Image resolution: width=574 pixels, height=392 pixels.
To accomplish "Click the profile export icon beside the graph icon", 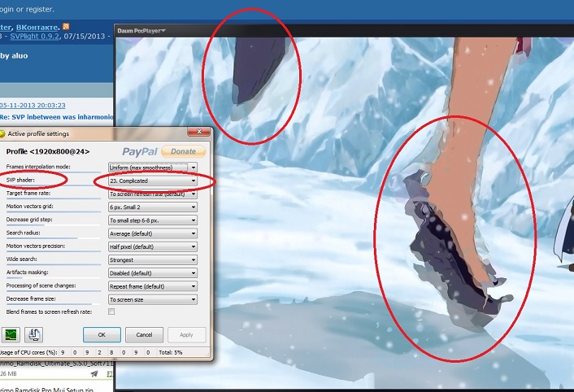I will 35,334.
